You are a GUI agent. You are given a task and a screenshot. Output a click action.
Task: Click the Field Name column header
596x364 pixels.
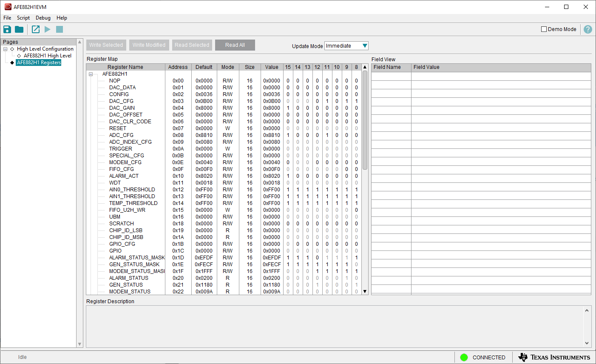click(391, 67)
